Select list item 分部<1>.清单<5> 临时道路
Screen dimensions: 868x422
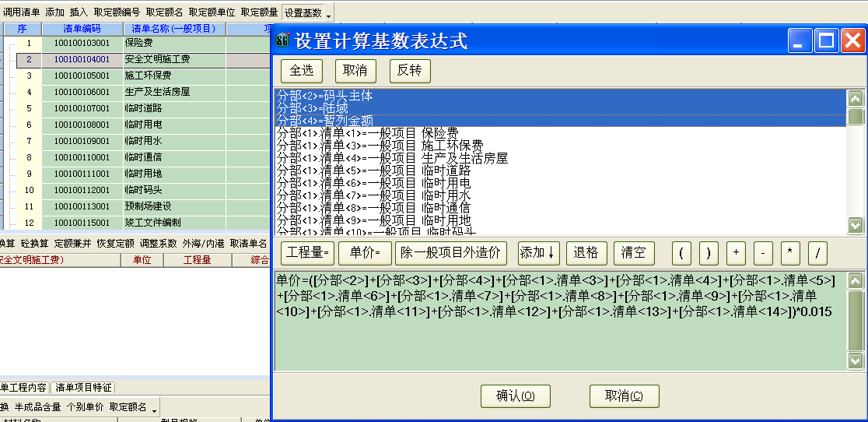373,171
